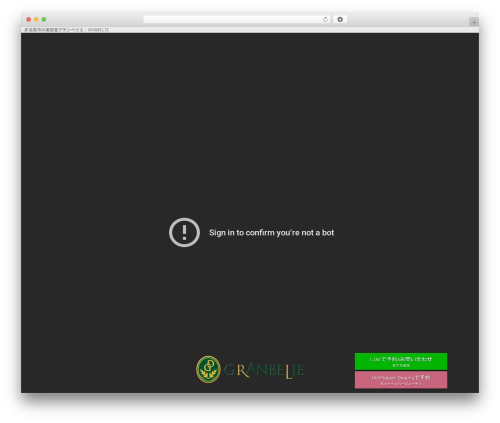Close the window with the red button
Image resolution: width=500 pixels, height=423 pixels.
29,19
